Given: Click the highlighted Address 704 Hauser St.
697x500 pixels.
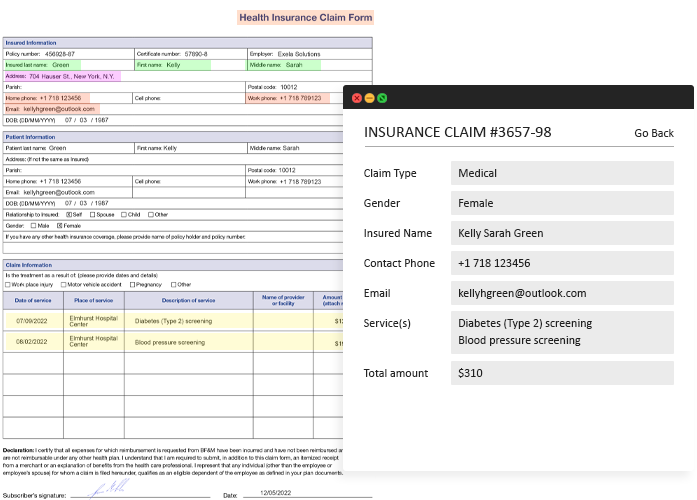Looking at the screenshot, I should point(62,76).
